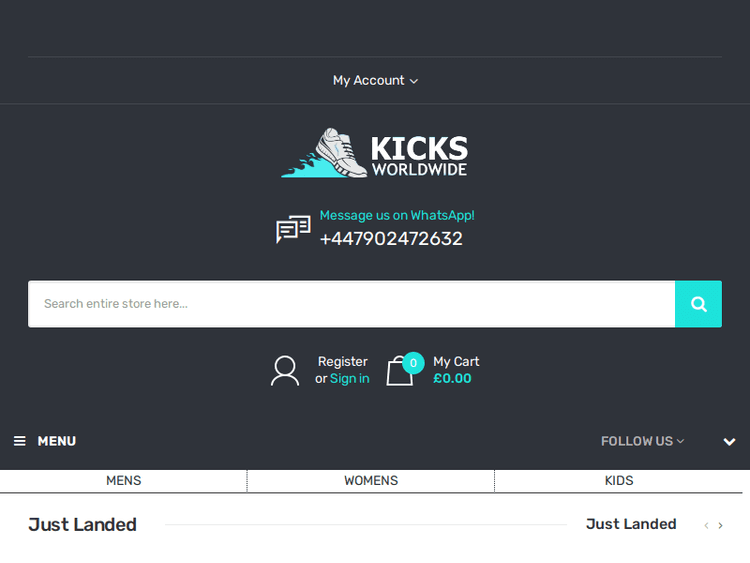The height and width of the screenshot is (563, 750).
Task: Select the WOMENS tab
Action: coord(371,481)
